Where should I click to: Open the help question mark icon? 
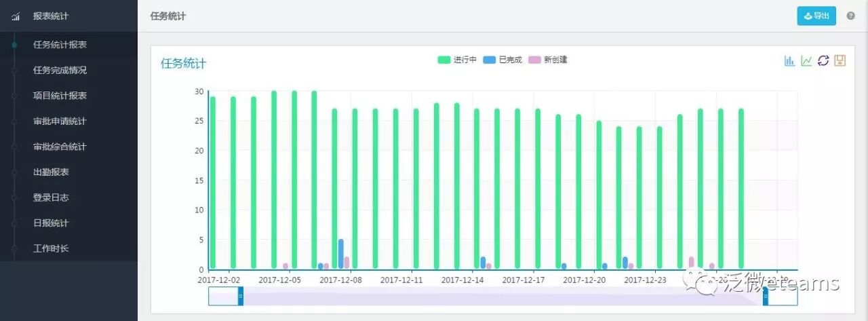[850, 16]
